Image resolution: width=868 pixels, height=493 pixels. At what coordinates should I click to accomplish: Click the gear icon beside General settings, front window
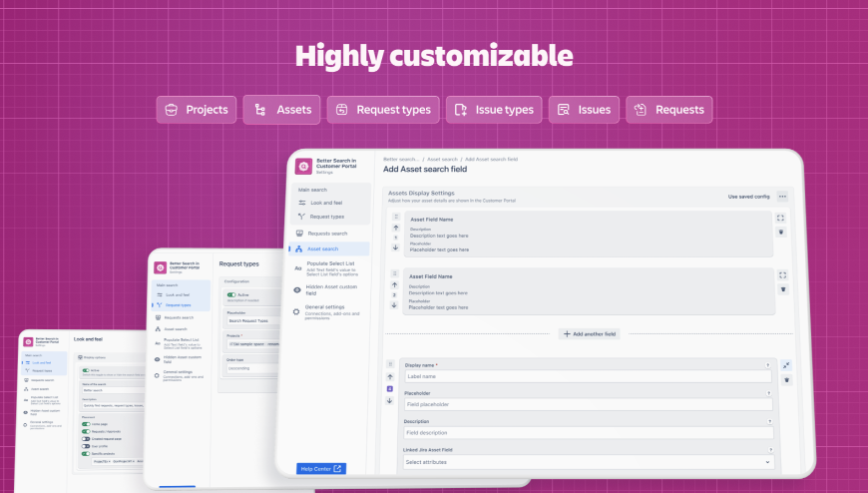tap(296, 311)
